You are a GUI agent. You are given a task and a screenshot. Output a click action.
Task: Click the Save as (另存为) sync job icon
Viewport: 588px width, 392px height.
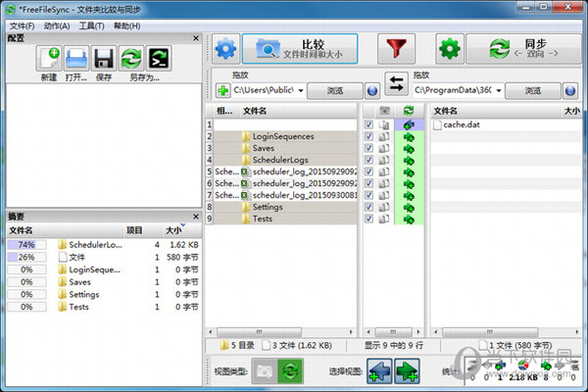131,58
